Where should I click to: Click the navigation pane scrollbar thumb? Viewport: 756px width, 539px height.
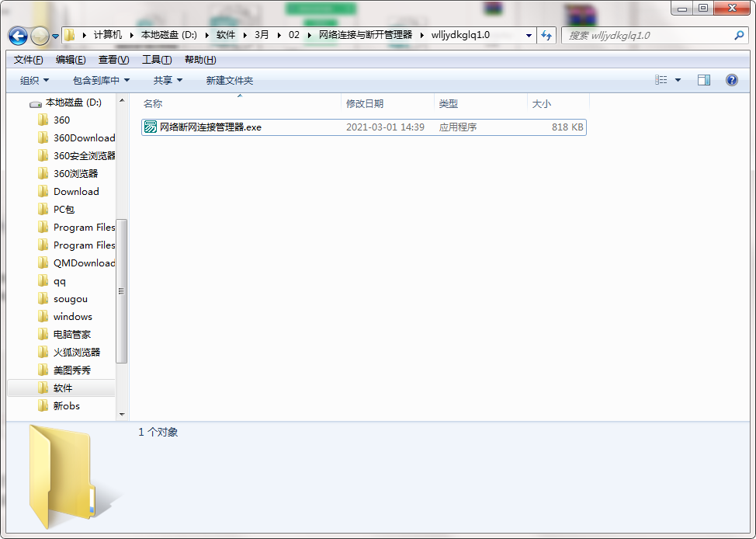[122, 291]
